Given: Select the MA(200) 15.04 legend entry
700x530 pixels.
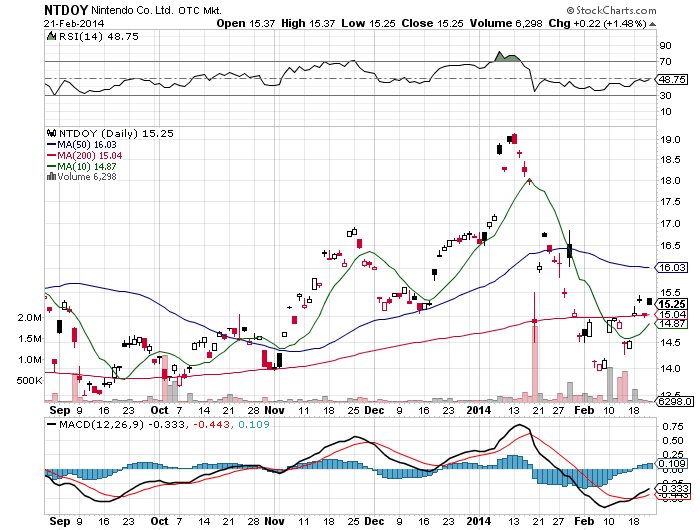Looking at the screenshot, I should pos(84,155).
